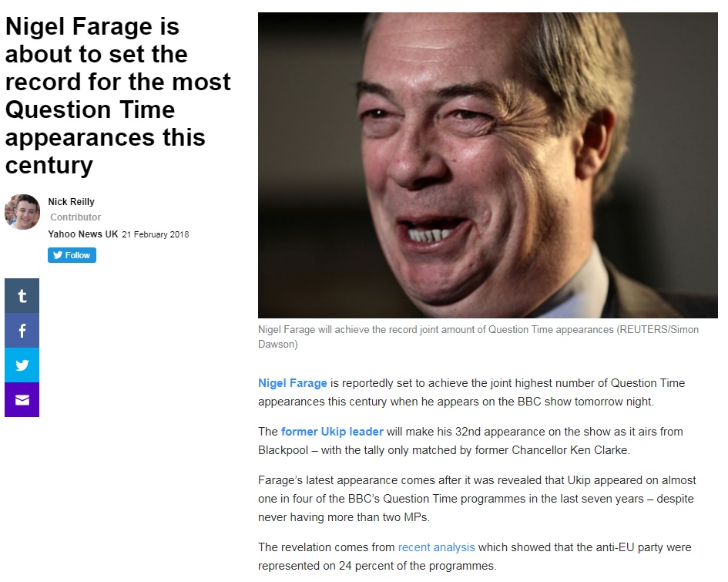Image resolution: width=728 pixels, height=582 pixels.
Task: Share article on Facebook
Action: pos(22,330)
